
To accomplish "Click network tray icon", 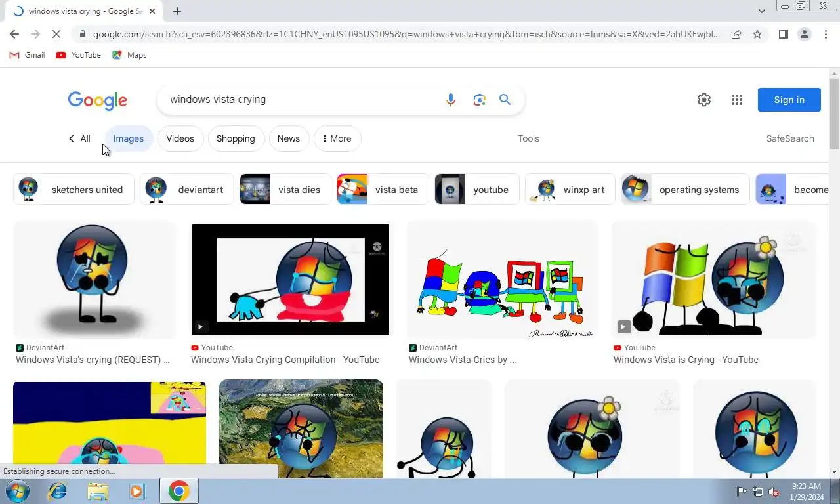I will pos(758,492).
